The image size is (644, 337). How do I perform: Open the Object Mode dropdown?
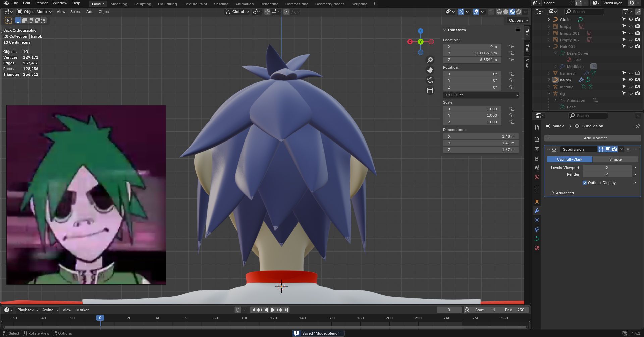point(34,12)
